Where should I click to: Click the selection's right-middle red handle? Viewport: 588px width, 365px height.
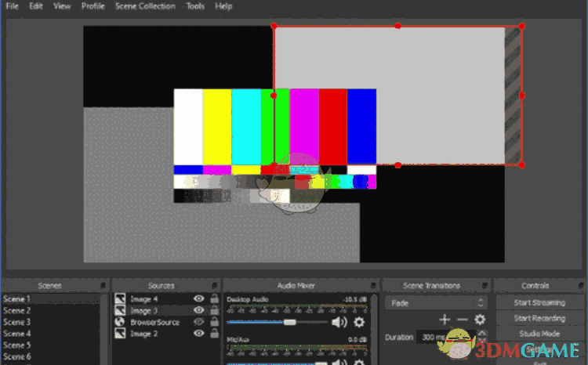click(x=521, y=96)
